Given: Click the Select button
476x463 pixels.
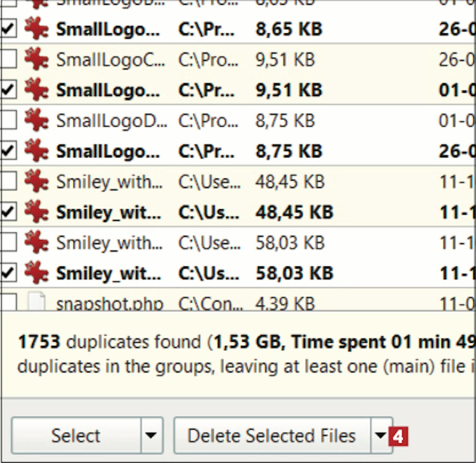Looking at the screenshot, I should 76,435.
